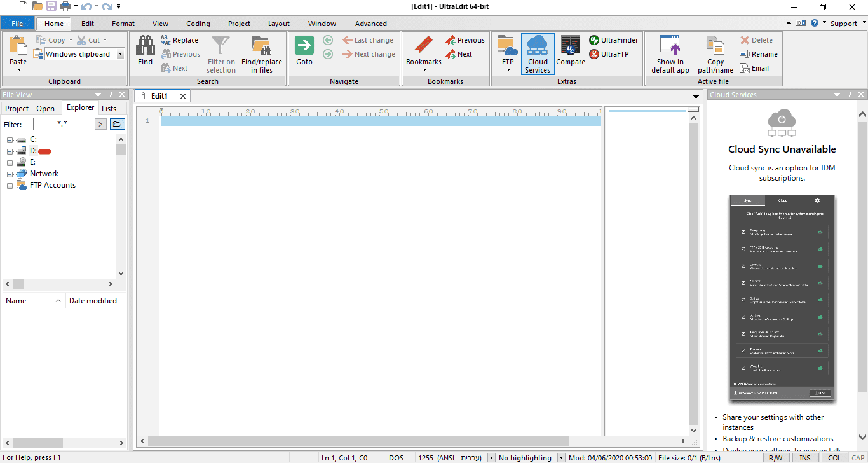This screenshot has height=463, width=868.
Task: Expand the FTP Accounts tree node
Action: click(x=10, y=185)
